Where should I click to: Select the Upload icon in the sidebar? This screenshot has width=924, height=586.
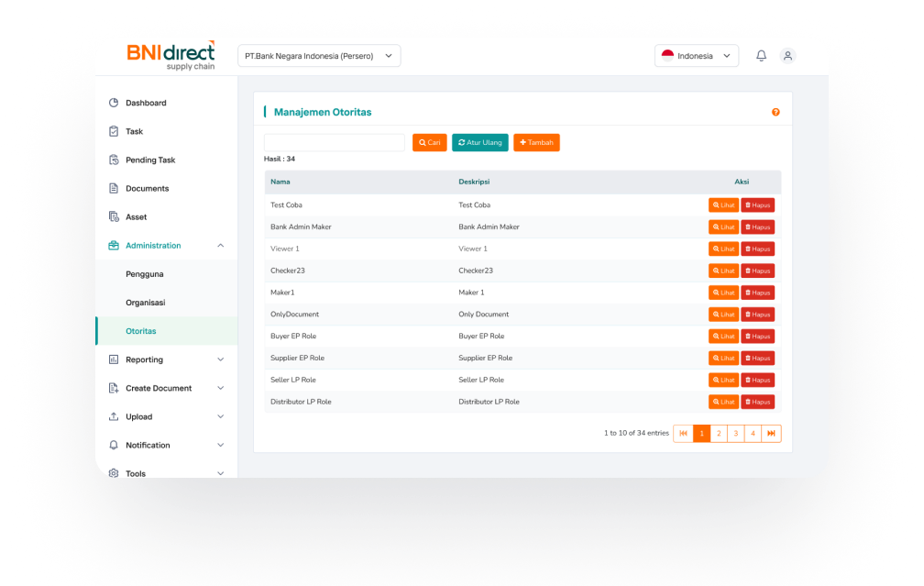tap(115, 416)
